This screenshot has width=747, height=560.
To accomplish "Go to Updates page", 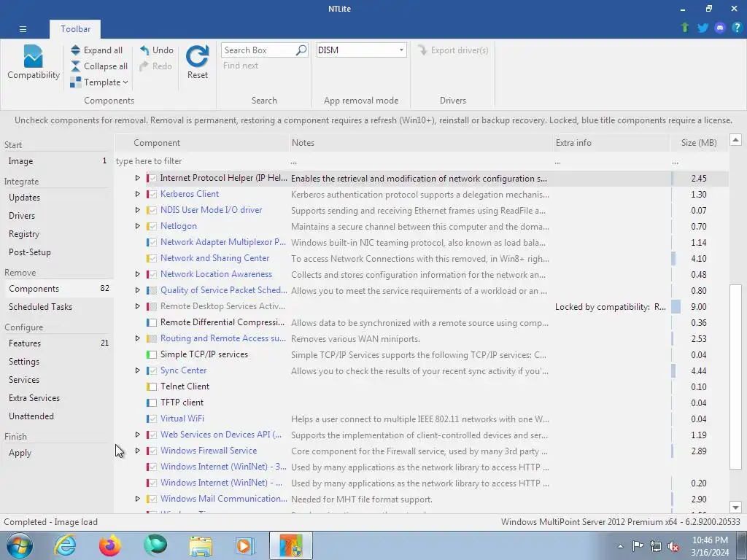I will click(x=57, y=197).
